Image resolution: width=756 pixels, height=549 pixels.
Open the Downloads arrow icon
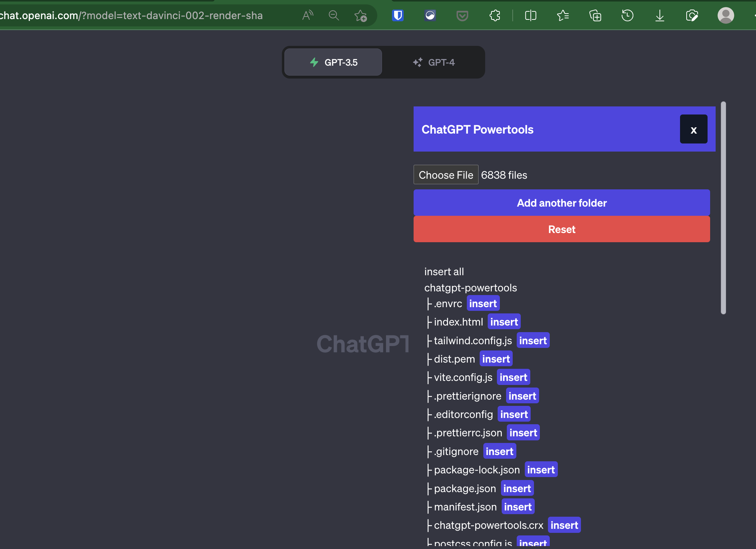[x=659, y=15]
